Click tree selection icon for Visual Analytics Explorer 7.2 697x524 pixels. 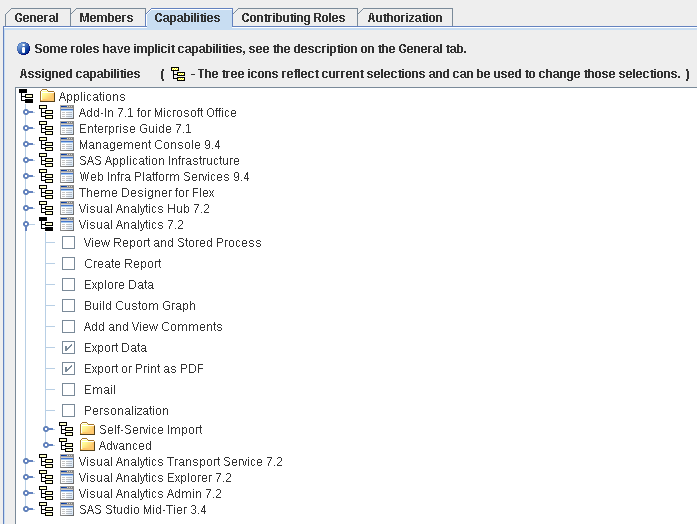coord(46,477)
